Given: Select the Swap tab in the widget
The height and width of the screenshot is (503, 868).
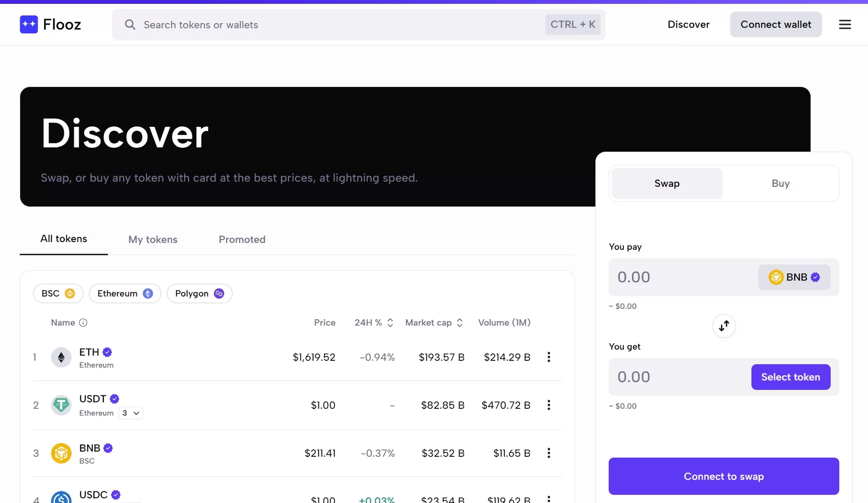Looking at the screenshot, I should (667, 183).
